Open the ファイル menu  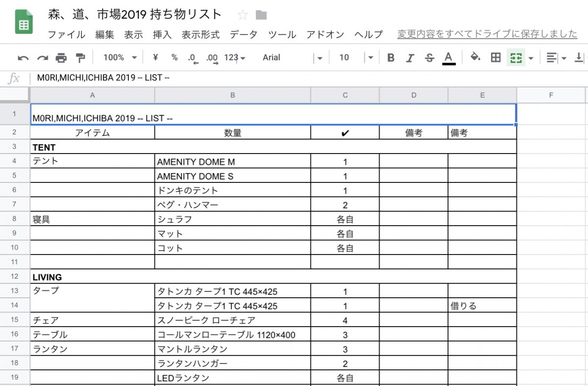66,34
